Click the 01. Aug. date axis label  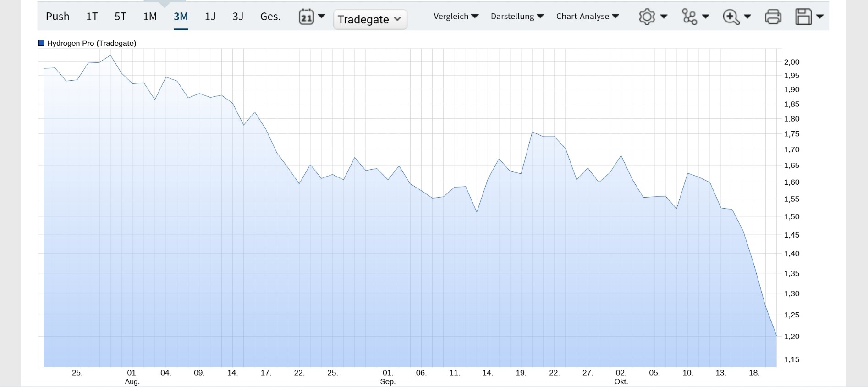132,377
